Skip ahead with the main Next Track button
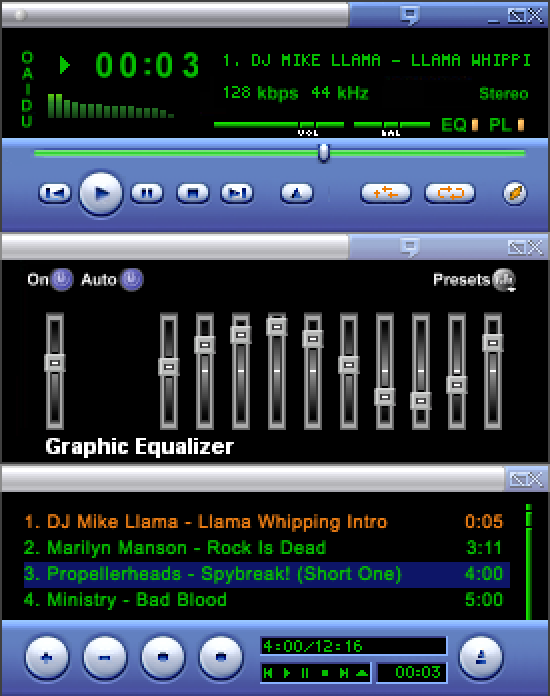The width and height of the screenshot is (550, 696). click(x=237, y=193)
